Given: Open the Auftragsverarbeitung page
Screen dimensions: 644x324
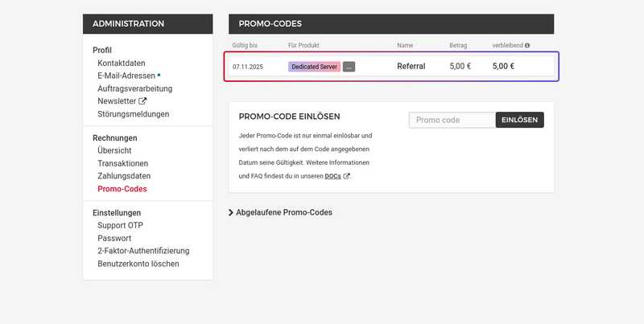Looking at the screenshot, I should (x=134, y=88).
